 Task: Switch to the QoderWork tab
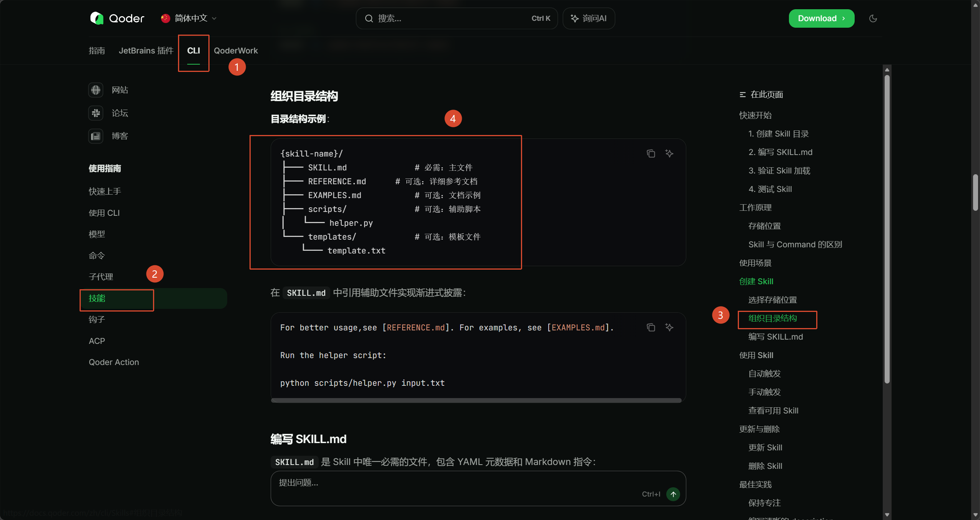point(236,51)
